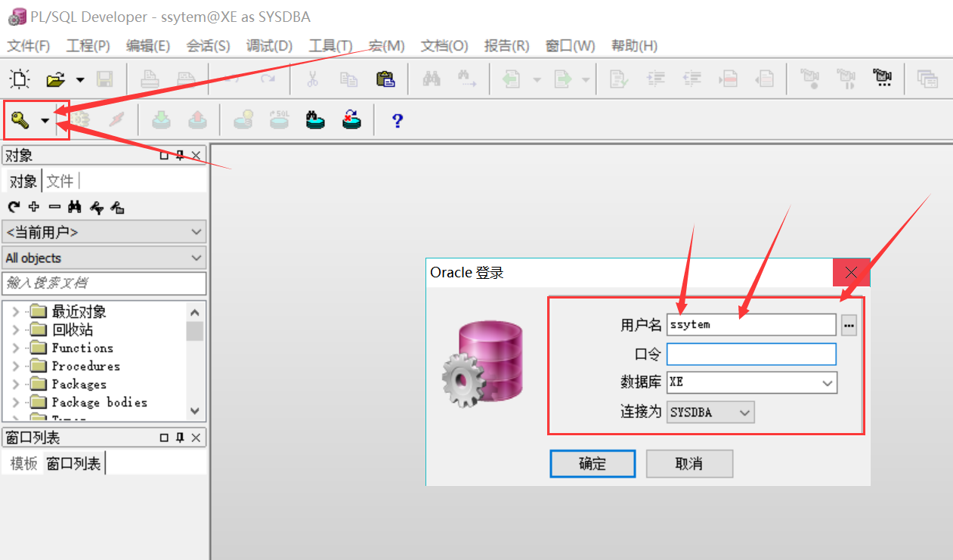
Task: Open the dropdown arrow beside Open file
Action: pos(79,79)
